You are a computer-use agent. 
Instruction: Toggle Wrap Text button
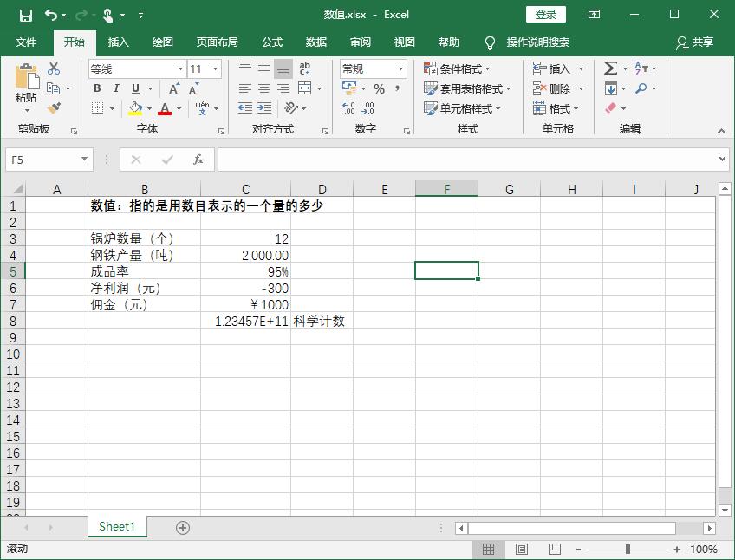pyautogui.click(x=304, y=69)
